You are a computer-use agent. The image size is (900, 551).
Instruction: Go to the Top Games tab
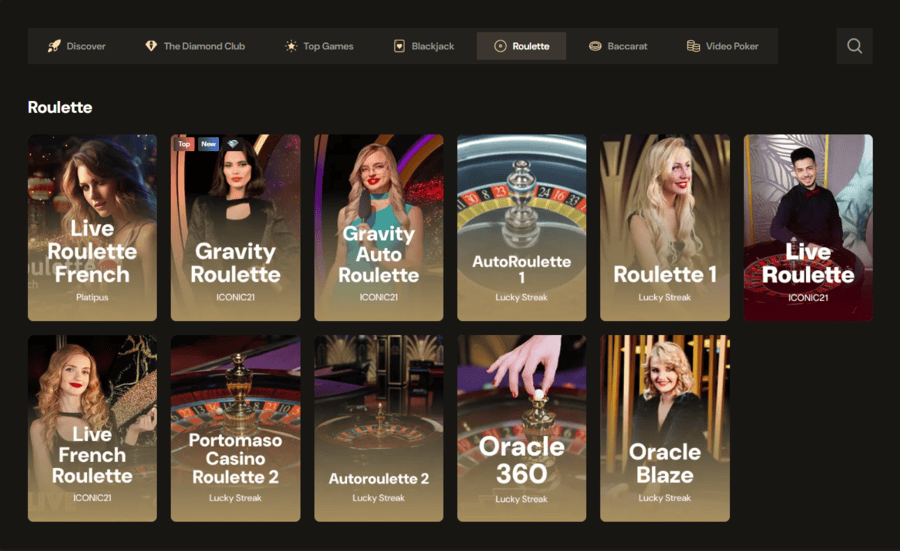click(320, 46)
